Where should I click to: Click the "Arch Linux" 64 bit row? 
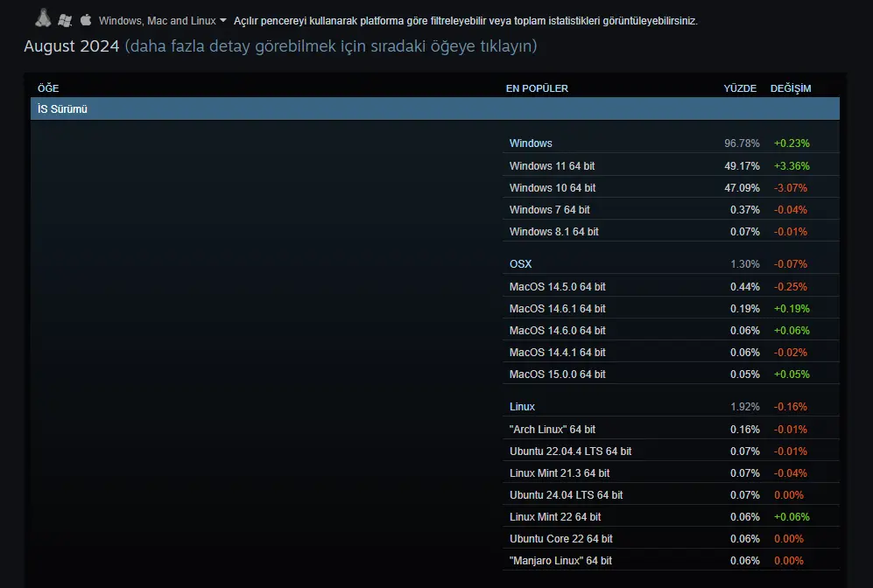[671, 429]
